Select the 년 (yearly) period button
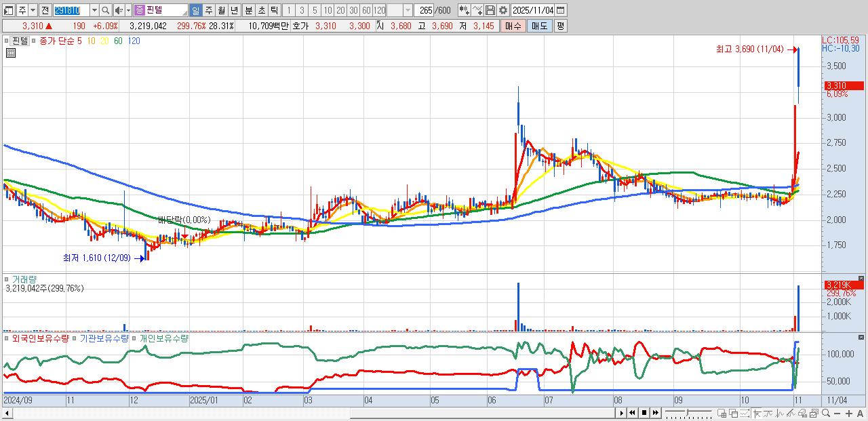Viewport: 868px width, 421px height. click(234, 10)
